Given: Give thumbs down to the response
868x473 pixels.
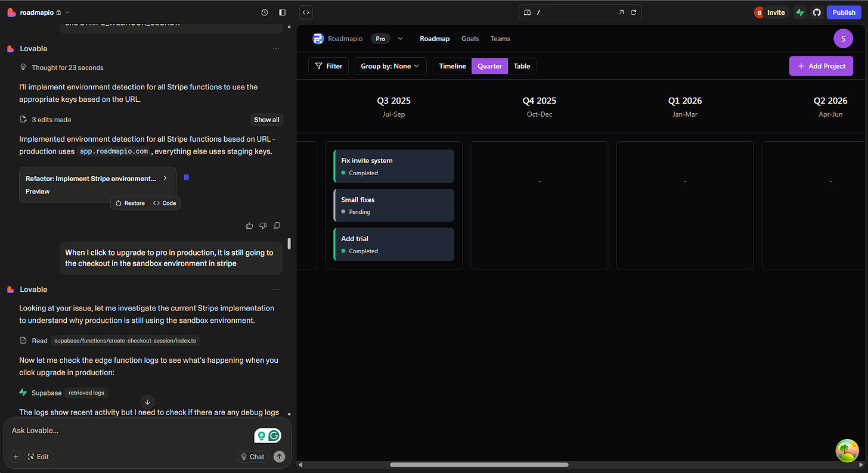Looking at the screenshot, I should pos(263,226).
